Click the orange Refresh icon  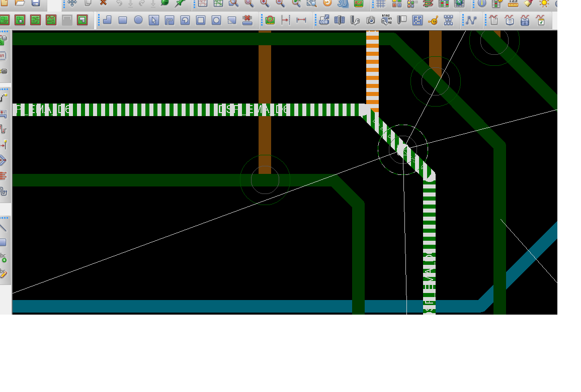tap(327, 4)
